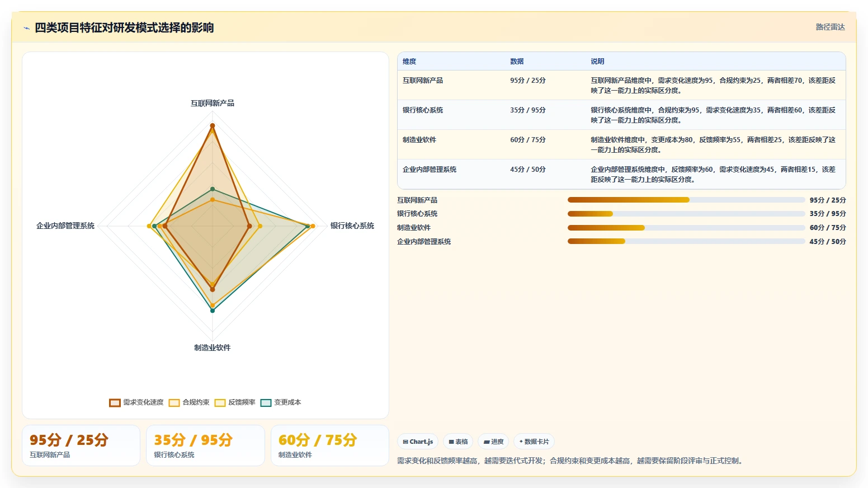Open the 60分 / 75分 制造业软件 card
This screenshot has height=488, width=868.
point(330,445)
